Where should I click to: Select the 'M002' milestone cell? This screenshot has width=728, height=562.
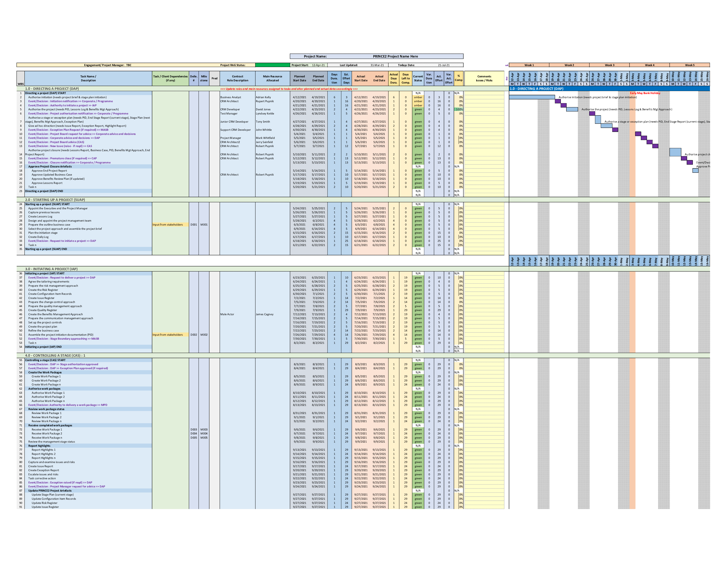click(x=204, y=335)
